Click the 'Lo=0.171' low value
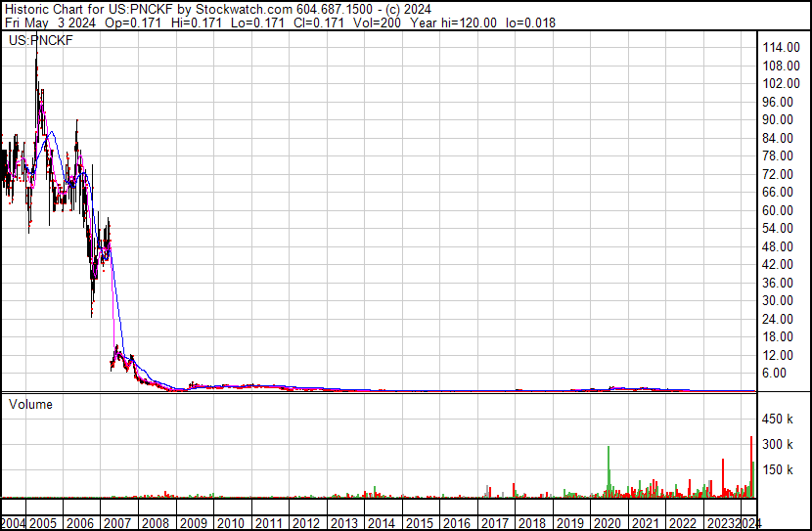Image resolution: width=812 pixels, height=531 pixels. pyautogui.click(x=258, y=22)
